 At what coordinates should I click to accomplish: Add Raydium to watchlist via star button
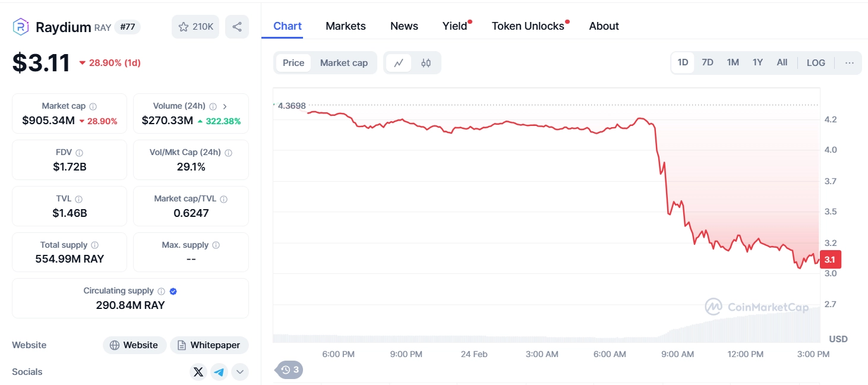[195, 27]
